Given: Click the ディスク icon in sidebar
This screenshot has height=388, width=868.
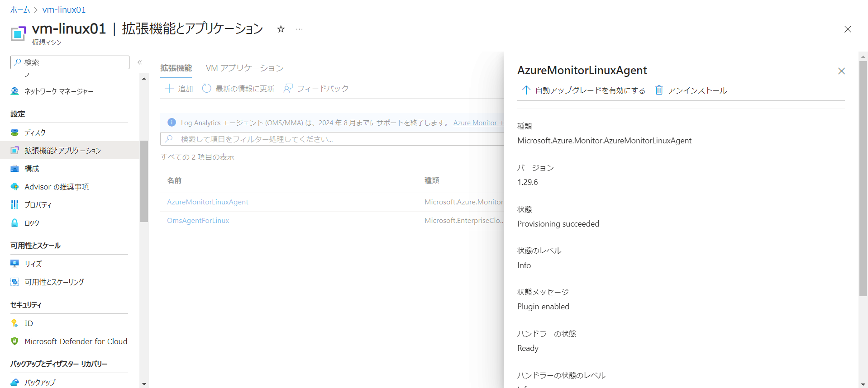Looking at the screenshot, I should pyautogui.click(x=15, y=132).
